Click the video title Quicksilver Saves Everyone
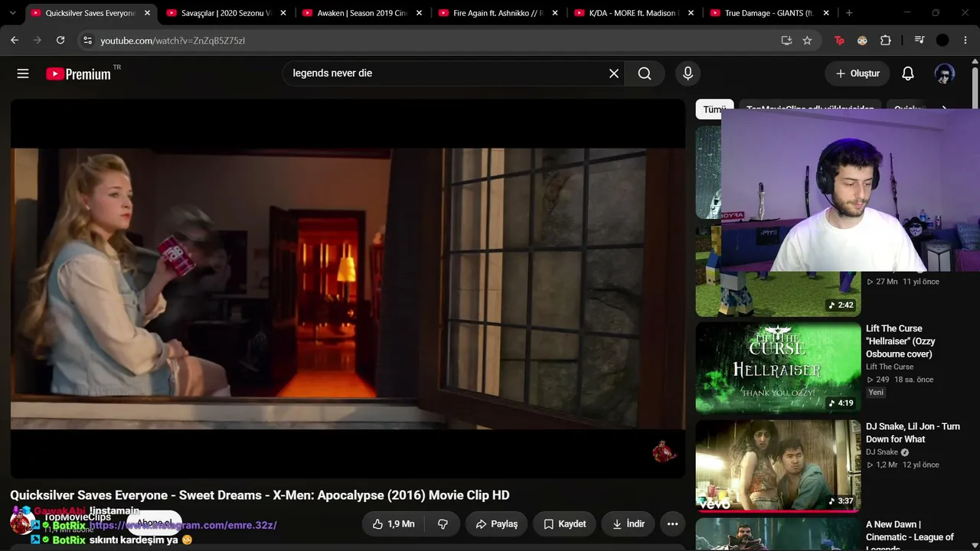 [260, 495]
